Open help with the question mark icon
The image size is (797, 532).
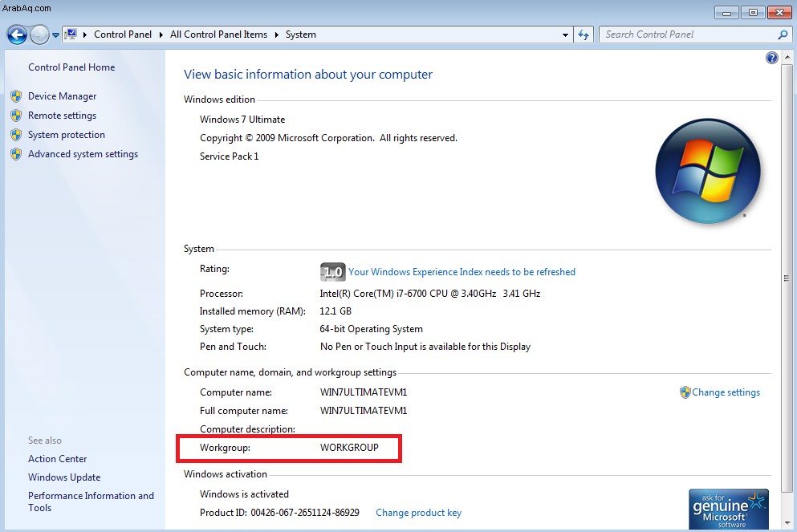point(771,58)
